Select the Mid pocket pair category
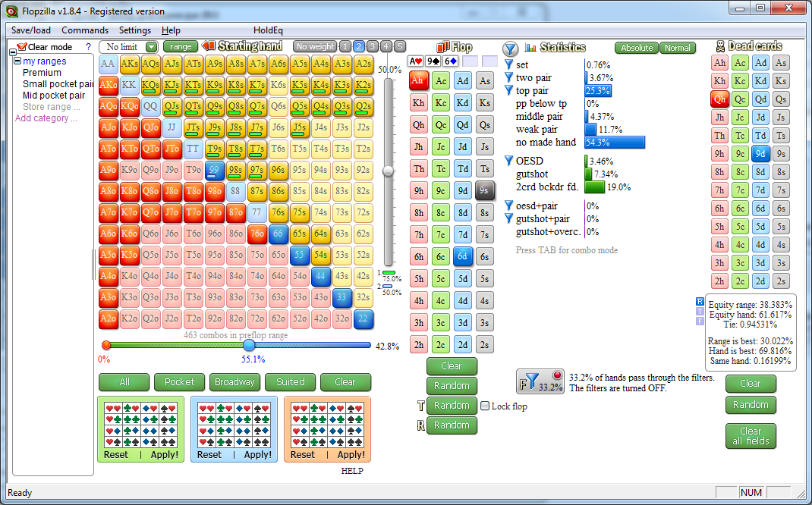812x505 pixels. pos(54,96)
